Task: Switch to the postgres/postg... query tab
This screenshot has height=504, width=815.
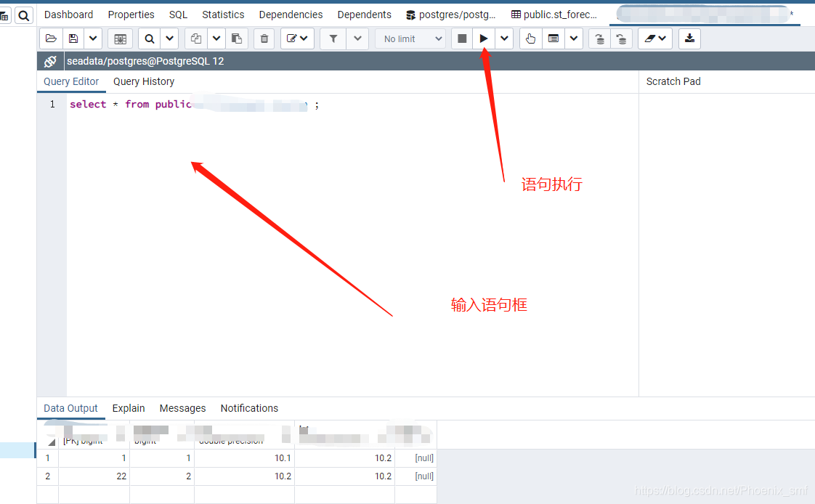Action: click(x=450, y=15)
